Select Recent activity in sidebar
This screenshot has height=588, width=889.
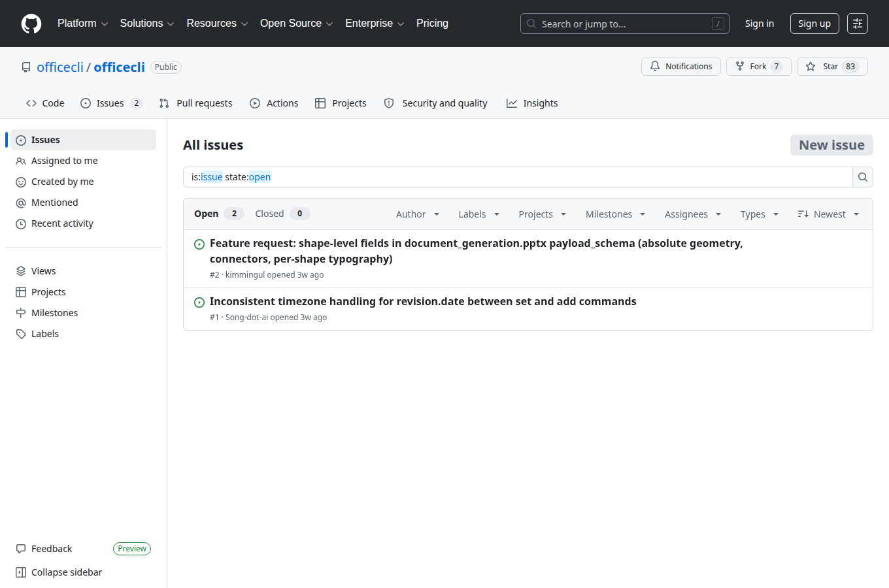[83, 223]
